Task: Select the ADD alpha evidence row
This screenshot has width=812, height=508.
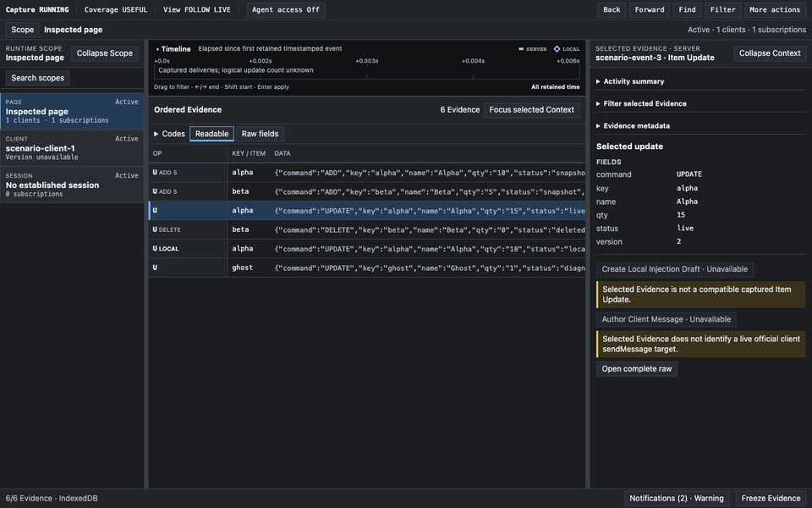Action: 366,173
